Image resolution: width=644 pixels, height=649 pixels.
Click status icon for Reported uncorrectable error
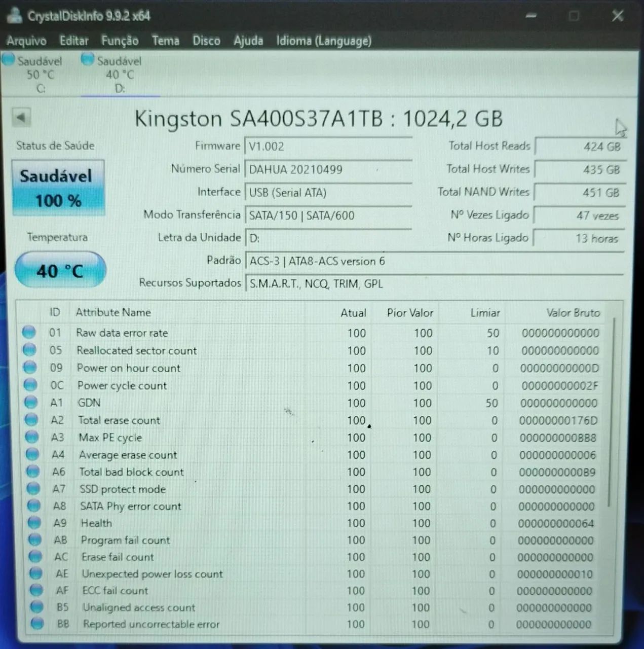tap(37, 623)
